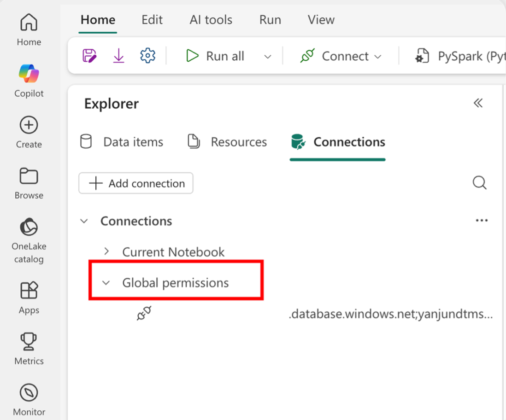Collapse the Explorer pane
Viewport: 506px width, 420px height.
[478, 103]
